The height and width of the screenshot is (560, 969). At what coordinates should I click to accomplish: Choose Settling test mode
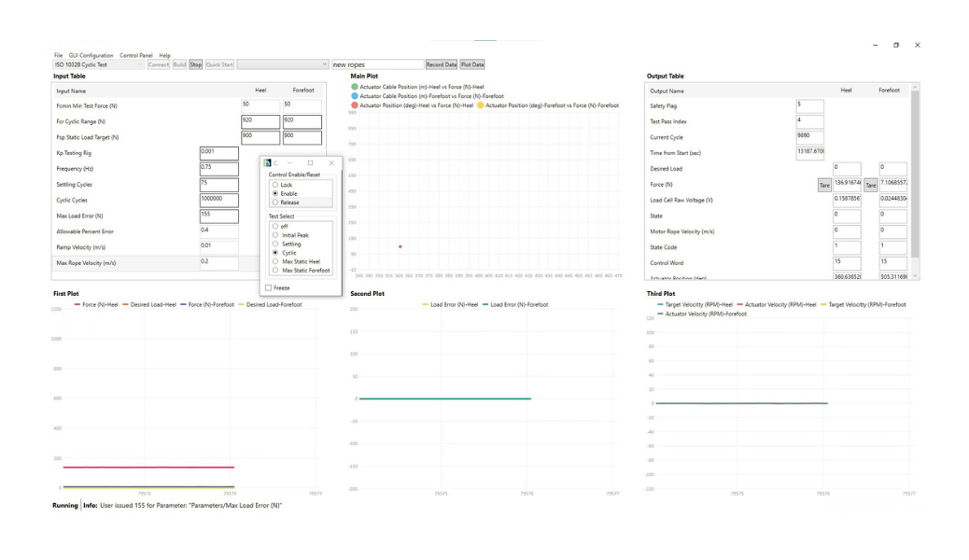pos(287,245)
